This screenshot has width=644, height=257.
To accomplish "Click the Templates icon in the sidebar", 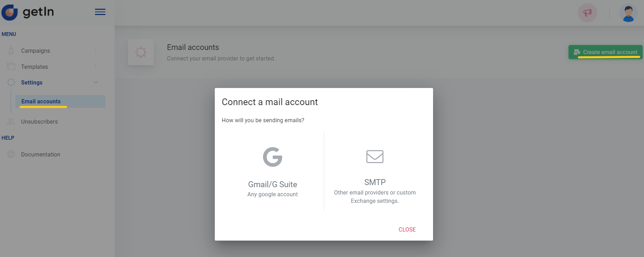I will coord(11,66).
